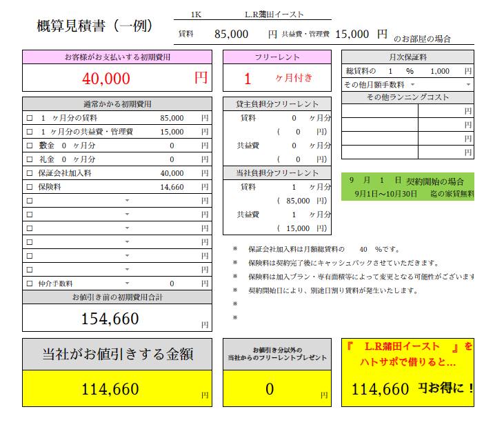Click the first empty ランニングコスト name cell

pyautogui.click(x=380, y=111)
